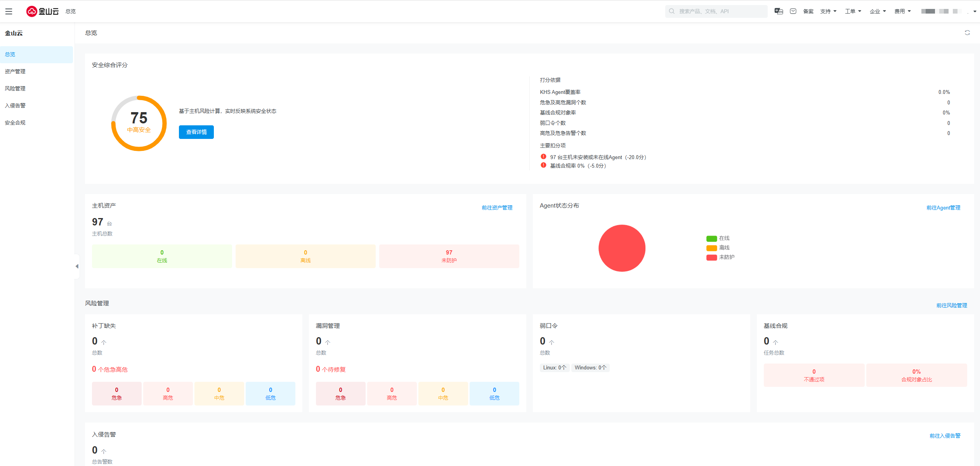The height and width of the screenshot is (466, 980).
Task: Switch language with the 中/EN icon
Action: [x=778, y=11]
